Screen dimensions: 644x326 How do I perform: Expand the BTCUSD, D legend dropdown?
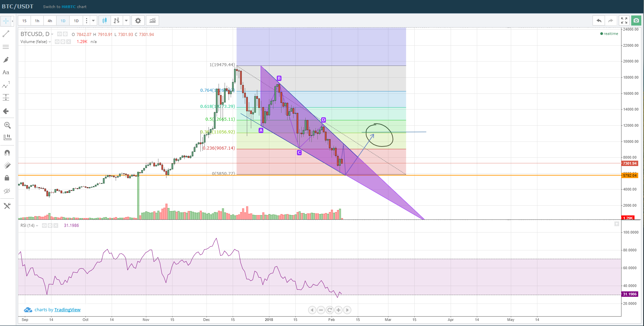tap(52, 34)
